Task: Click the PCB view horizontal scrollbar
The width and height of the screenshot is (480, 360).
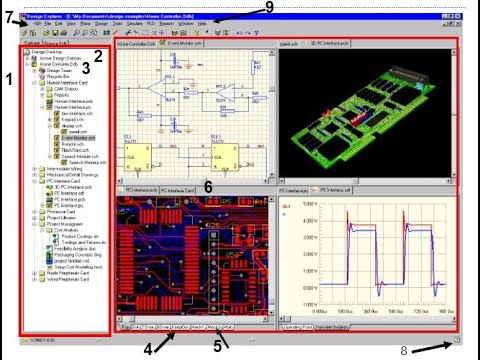Action: tap(192, 319)
